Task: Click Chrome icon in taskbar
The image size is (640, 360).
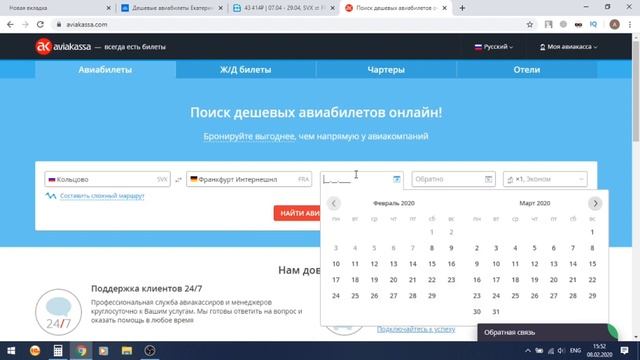Action: [81, 351]
